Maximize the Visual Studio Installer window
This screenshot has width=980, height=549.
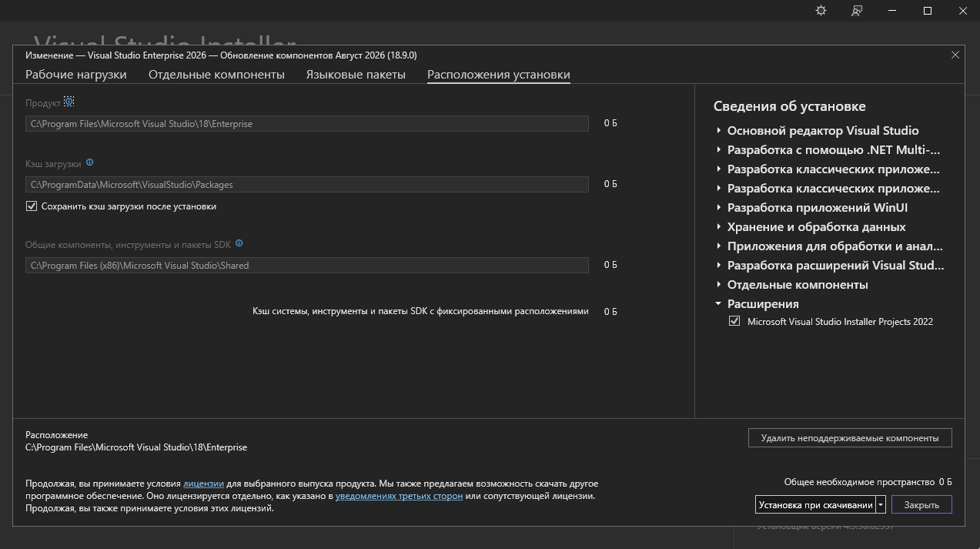[x=928, y=11]
